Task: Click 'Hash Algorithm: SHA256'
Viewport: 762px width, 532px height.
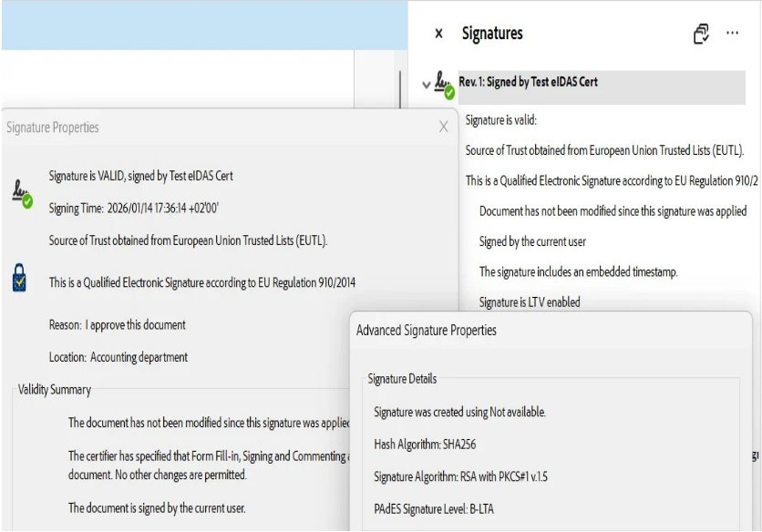Action: coord(425,444)
